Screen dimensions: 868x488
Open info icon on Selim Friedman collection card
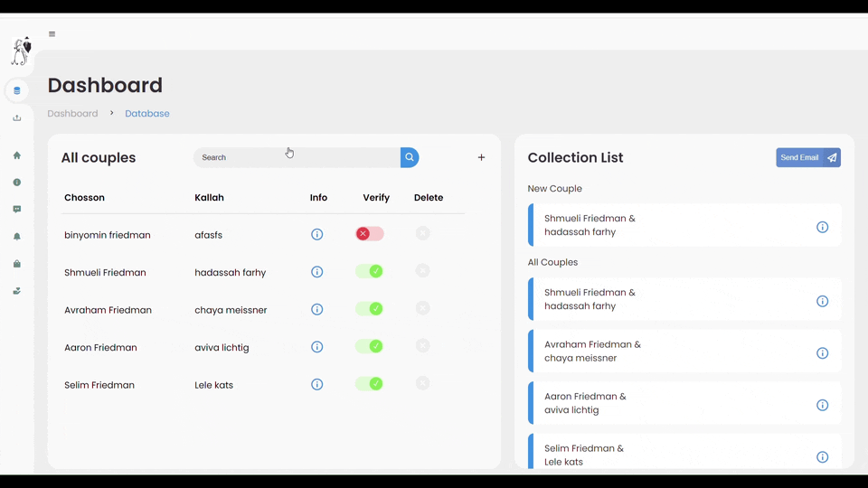823,457
